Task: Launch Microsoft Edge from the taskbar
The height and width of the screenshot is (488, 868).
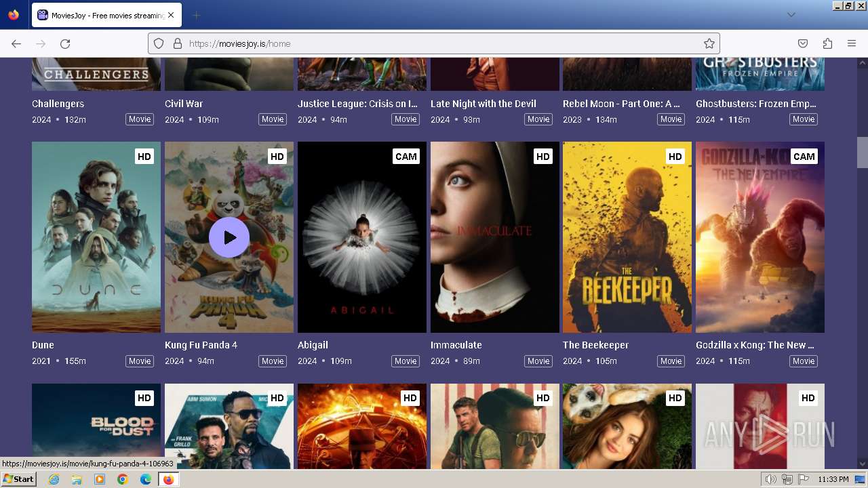Action: (x=146, y=479)
